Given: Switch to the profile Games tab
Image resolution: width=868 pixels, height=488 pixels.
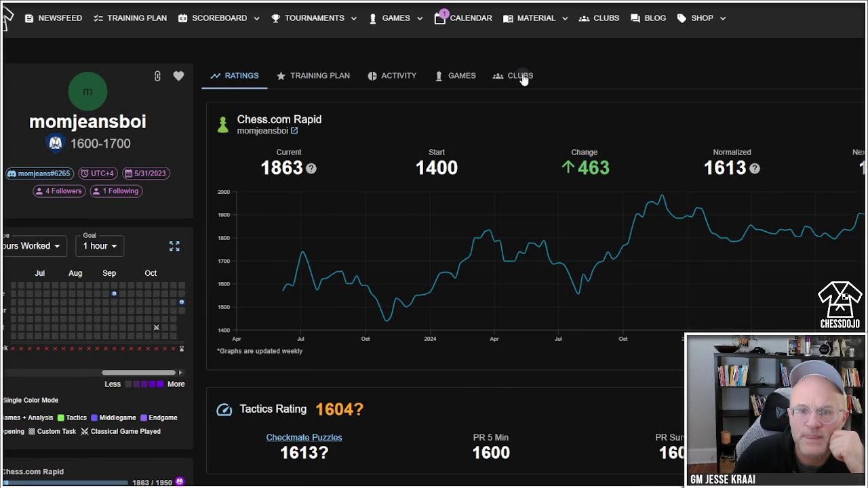Looking at the screenshot, I should pyautogui.click(x=455, y=76).
